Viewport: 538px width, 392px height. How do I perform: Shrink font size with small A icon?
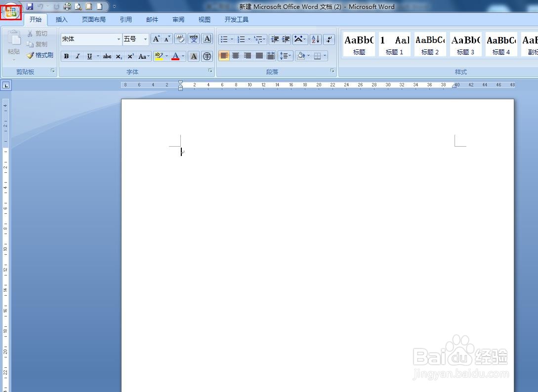(x=167, y=39)
